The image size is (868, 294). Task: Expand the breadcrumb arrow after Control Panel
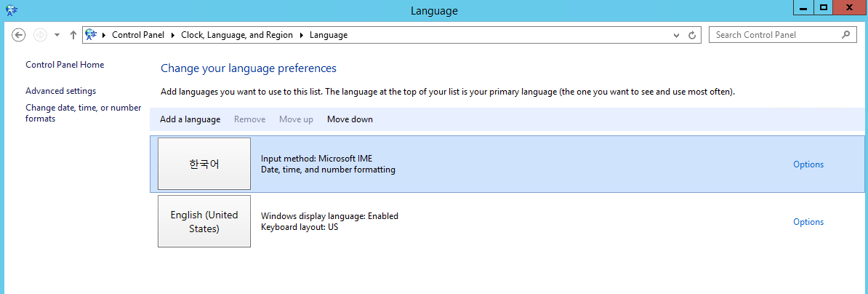(x=173, y=35)
